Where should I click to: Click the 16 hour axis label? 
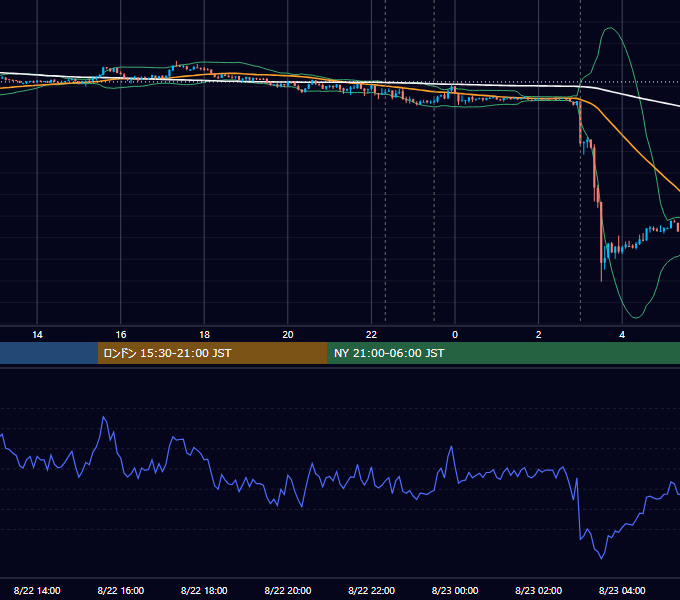[x=121, y=335]
